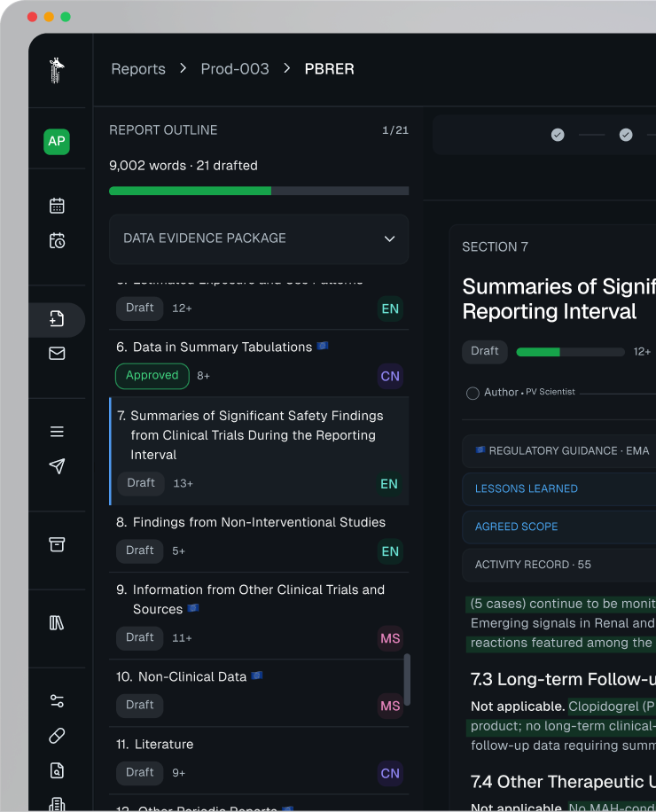This screenshot has height=812, width=656.
Task: Go to Reports breadcrumb
Action: click(138, 69)
